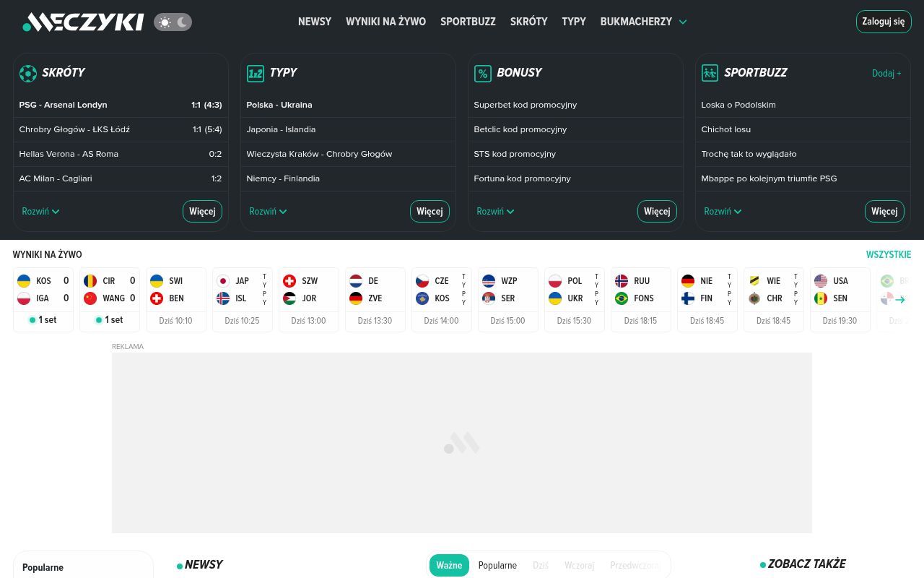
Task: Open Hellas Verona - AS Roma row
Action: pos(121,154)
